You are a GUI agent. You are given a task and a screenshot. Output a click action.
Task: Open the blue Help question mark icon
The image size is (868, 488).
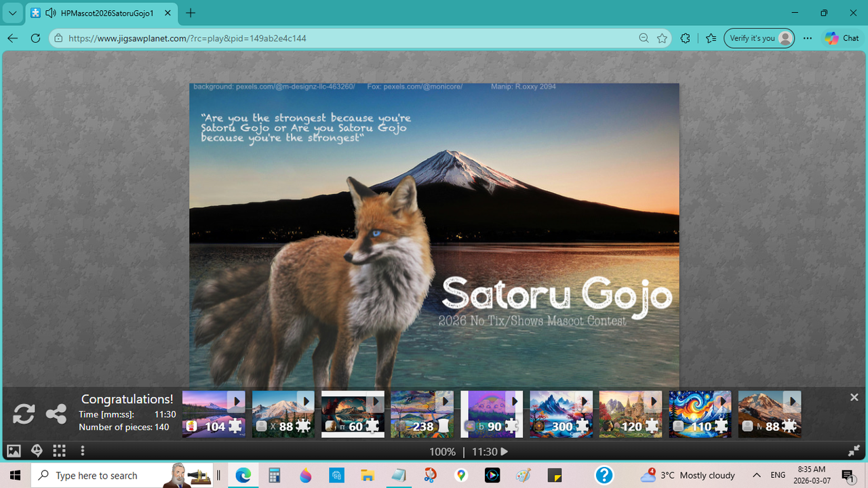pyautogui.click(x=604, y=475)
